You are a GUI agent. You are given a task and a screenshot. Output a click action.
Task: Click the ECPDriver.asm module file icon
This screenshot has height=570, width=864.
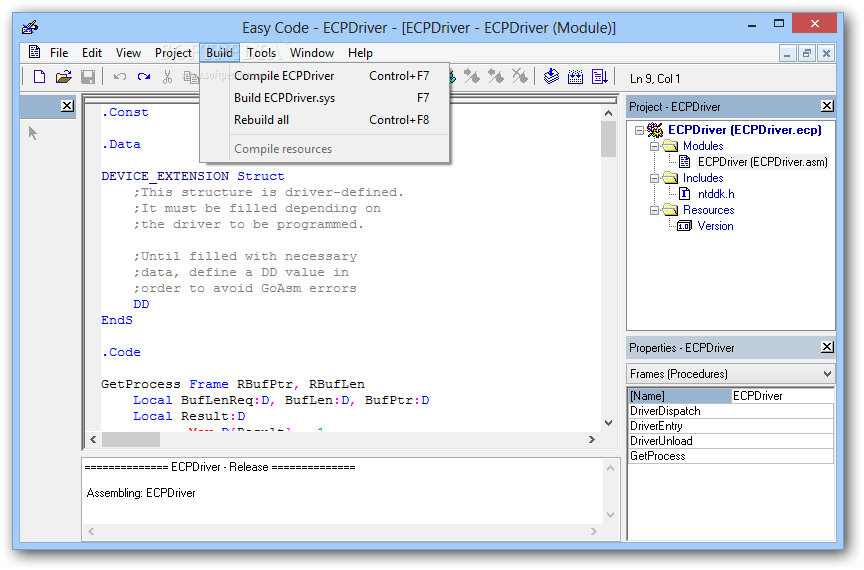pyautogui.click(x=684, y=162)
